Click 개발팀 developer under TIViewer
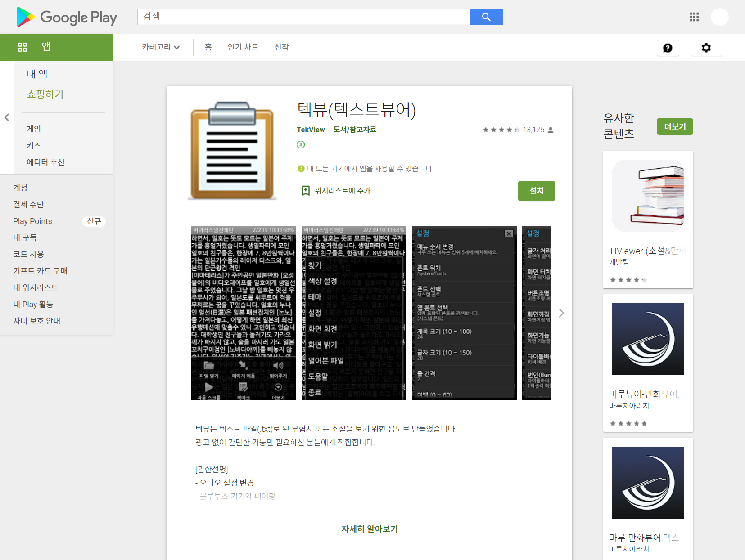Viewport: 745px width, 560px height. (x=619, y=262)
